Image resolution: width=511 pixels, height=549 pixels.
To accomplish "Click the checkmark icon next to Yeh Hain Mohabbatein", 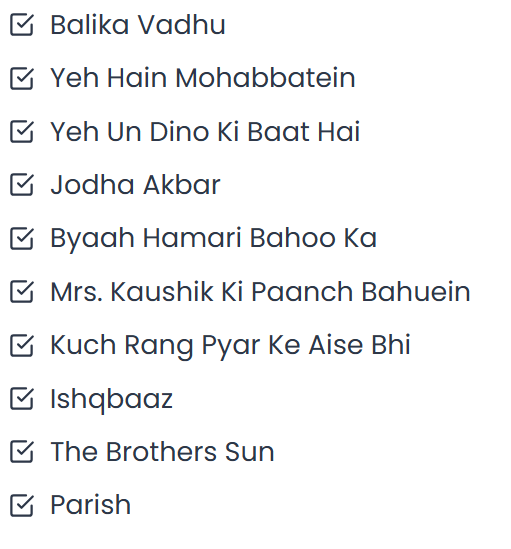I will coord(22,78).
